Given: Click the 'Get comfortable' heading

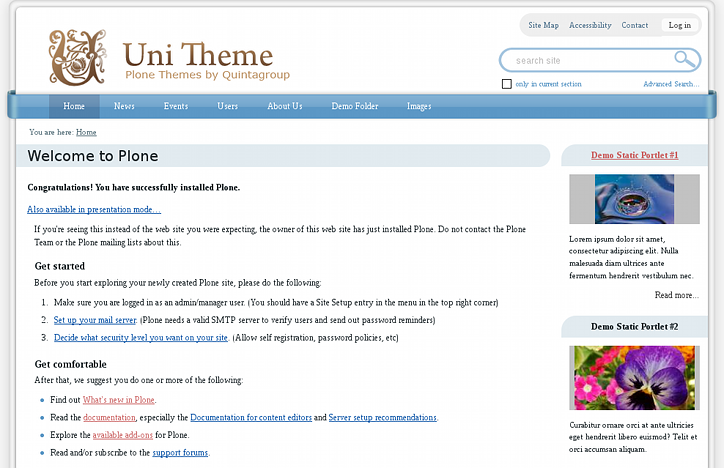Looking at the screenshot, I should point(71,364).
